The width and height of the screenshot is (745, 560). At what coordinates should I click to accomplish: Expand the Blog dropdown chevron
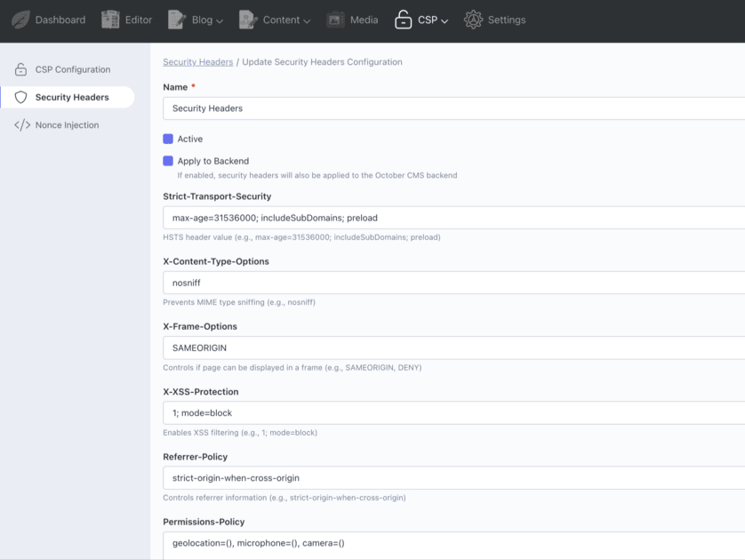coord(220,20)
